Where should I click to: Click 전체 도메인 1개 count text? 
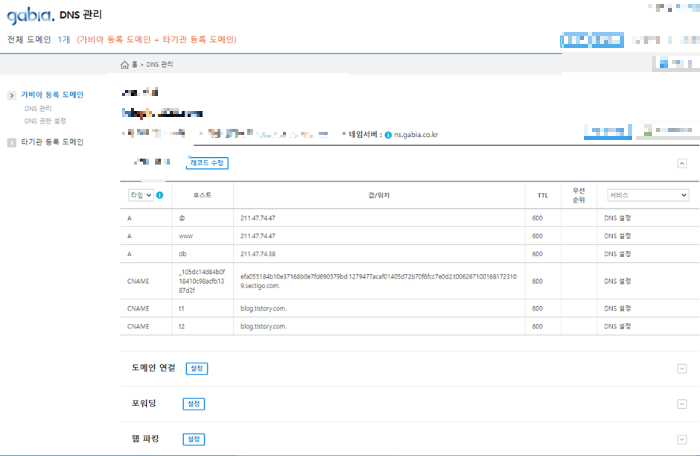[39, 39]
